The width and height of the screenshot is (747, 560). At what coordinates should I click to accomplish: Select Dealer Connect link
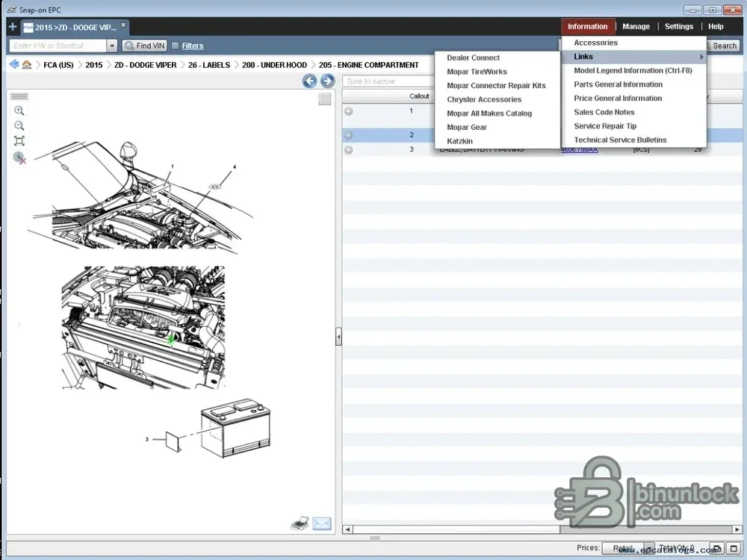498,58
